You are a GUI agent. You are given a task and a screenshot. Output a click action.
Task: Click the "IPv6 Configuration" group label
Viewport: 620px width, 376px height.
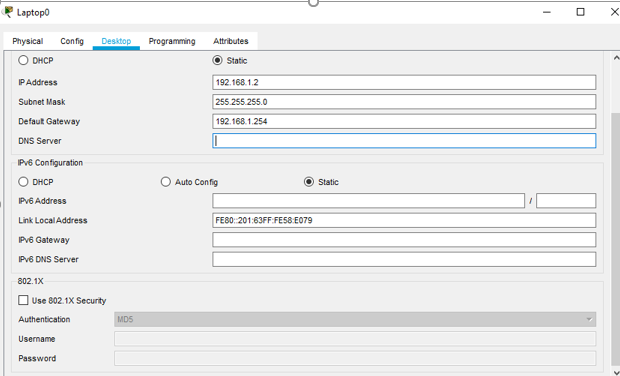click(50, 162)
